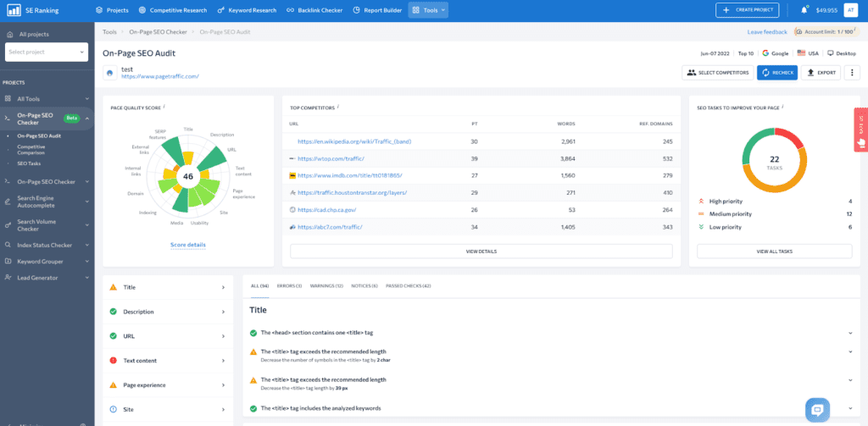Expand the title includes analyzed keywords check
868x426 pixels.
pyautogui.click(x=850, y=408)
